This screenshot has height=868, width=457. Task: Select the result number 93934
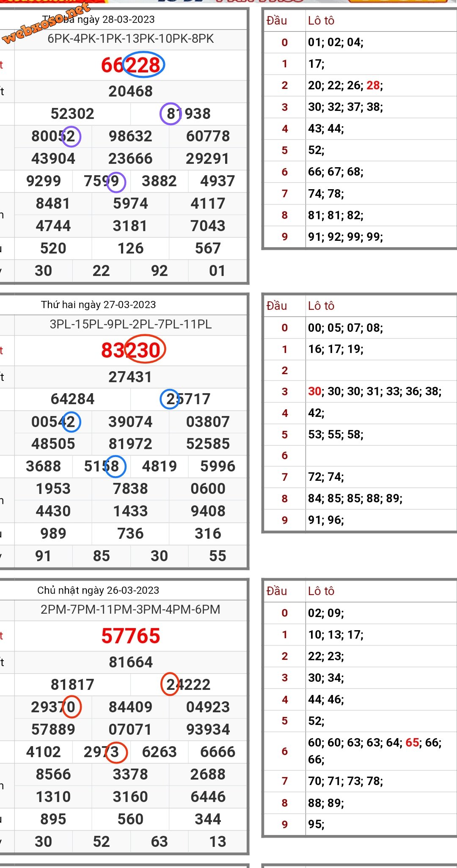point(208,730)
